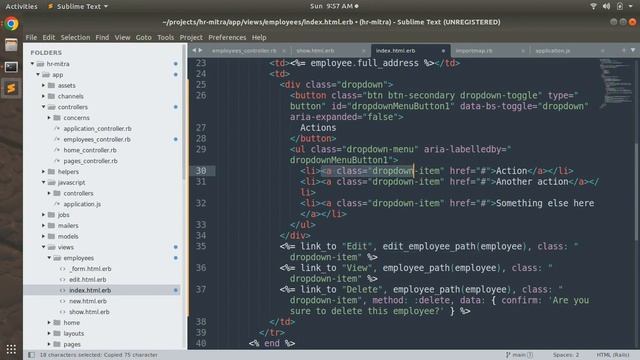Expand the mailers folder
Image resolution: width=640 pixels, height=360 pixels.
[x=43, y=225]
